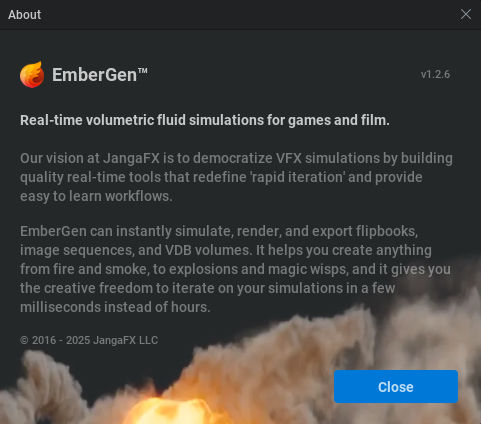Click the TM trademark superscript symbol
Screen dimensions: 481x424
(143, 71)
